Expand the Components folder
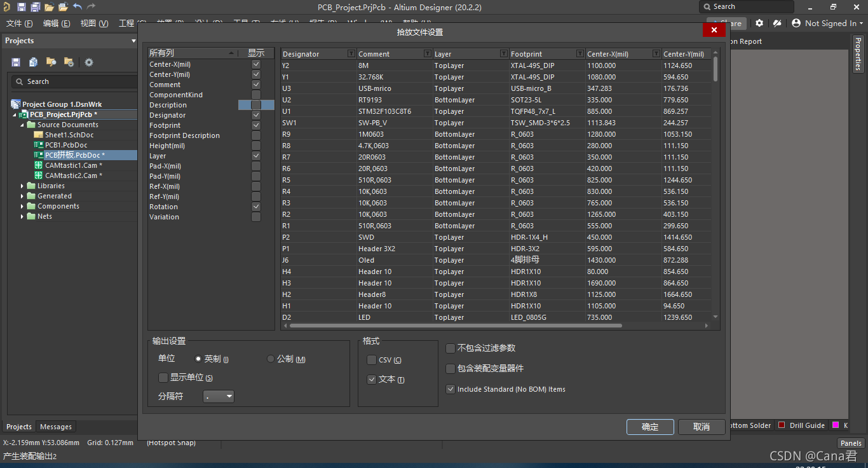 pyautogui.click(x=22, y=206)
